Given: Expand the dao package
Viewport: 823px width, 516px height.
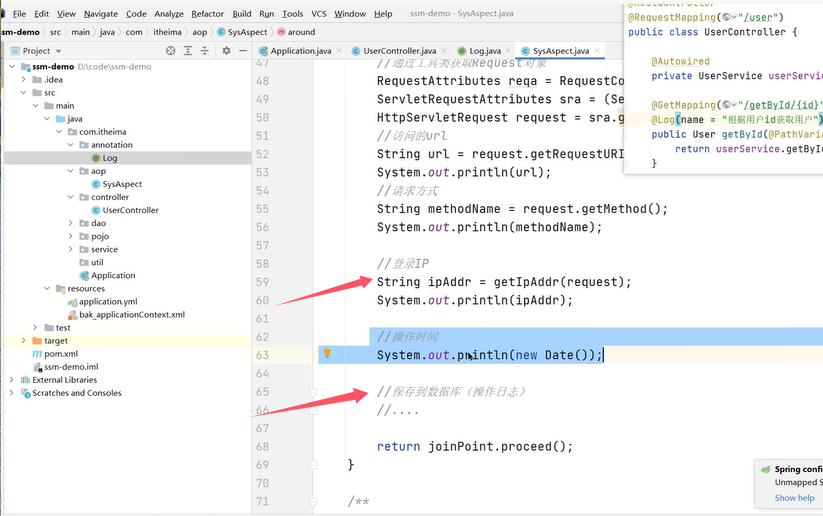Looking at the screenshot, I should (x=70, y=223).
